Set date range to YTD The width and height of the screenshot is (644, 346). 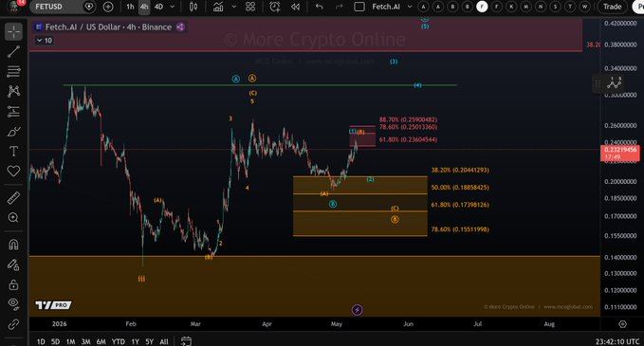coord(119,341)
